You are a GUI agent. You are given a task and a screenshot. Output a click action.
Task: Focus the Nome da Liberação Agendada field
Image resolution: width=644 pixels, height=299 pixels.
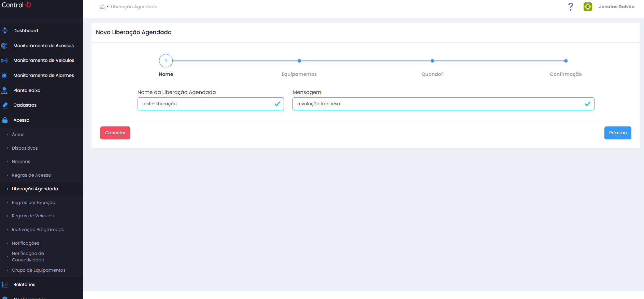pos(211,104)
